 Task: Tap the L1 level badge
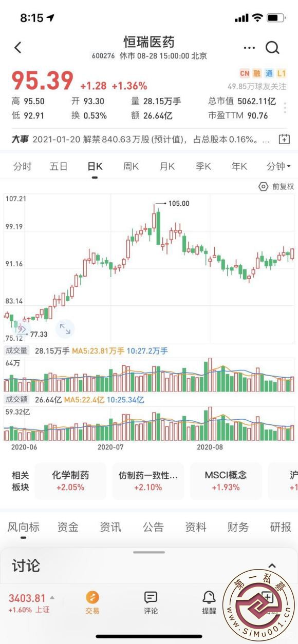coord(282,73)
